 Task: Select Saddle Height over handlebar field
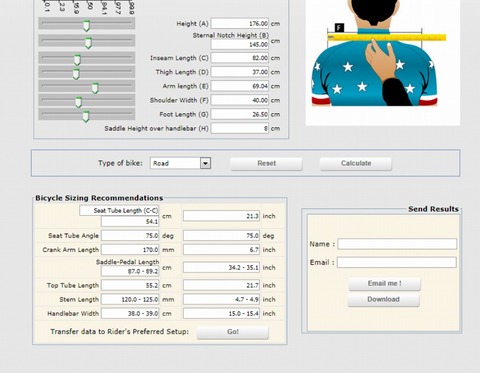pos(240,128)
